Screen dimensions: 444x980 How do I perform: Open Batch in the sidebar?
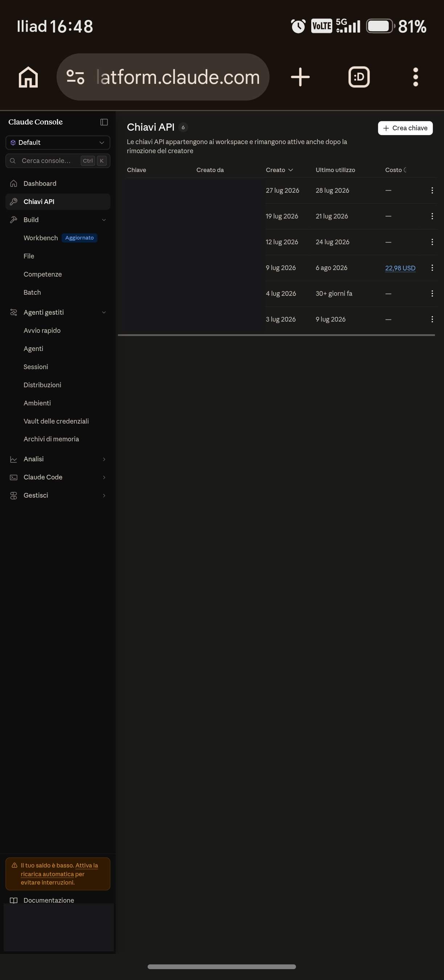coord(32,293)
